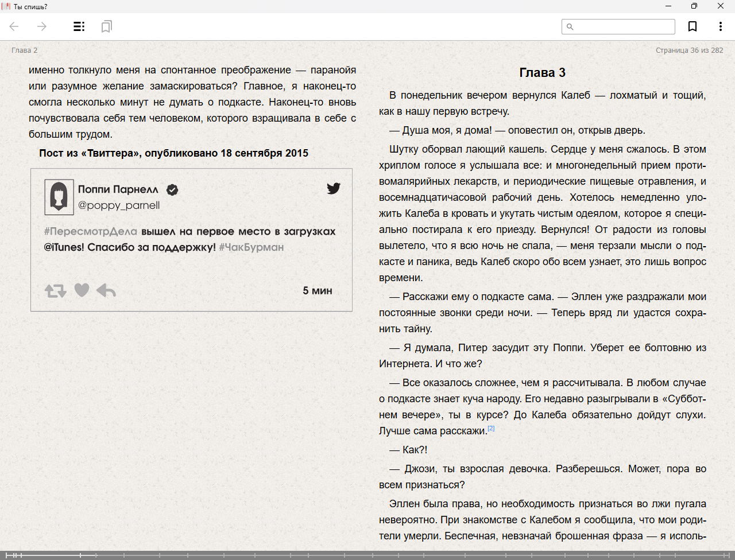
Task: Click the forward navigation arrow
Action: 42,26
